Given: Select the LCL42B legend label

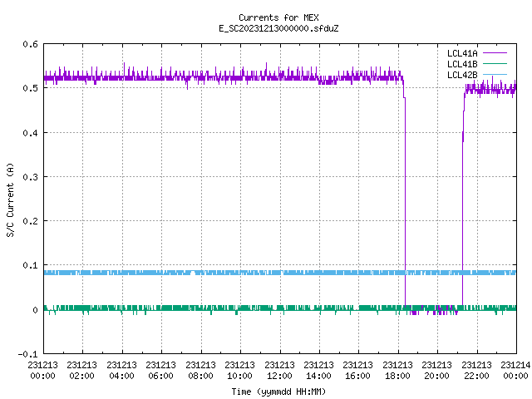Looking at the screenshot, I should [x=462, y=75].
